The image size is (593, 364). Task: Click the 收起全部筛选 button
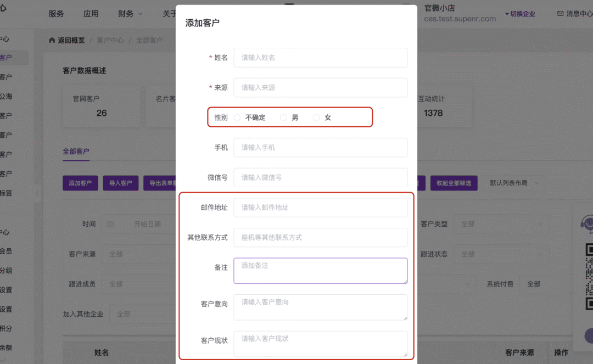coord(454,183)
